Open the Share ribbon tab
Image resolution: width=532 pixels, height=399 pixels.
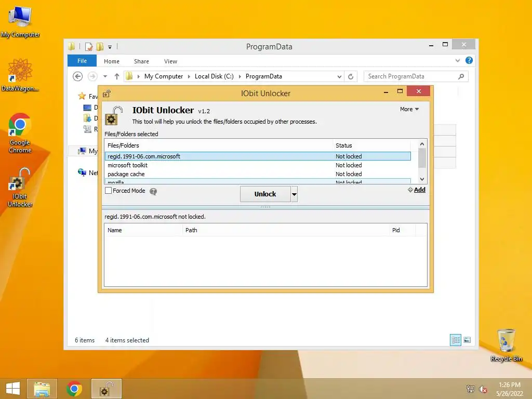coord(141,61)
